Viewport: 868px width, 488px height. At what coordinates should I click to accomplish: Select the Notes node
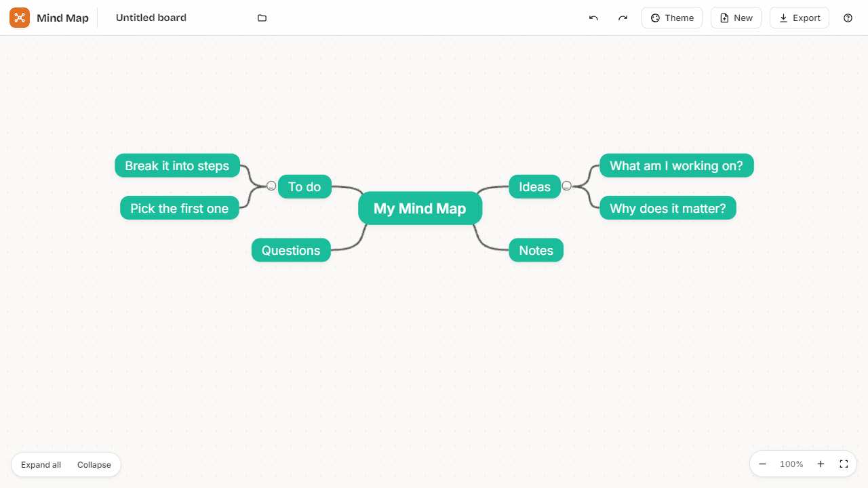[536, 250]
